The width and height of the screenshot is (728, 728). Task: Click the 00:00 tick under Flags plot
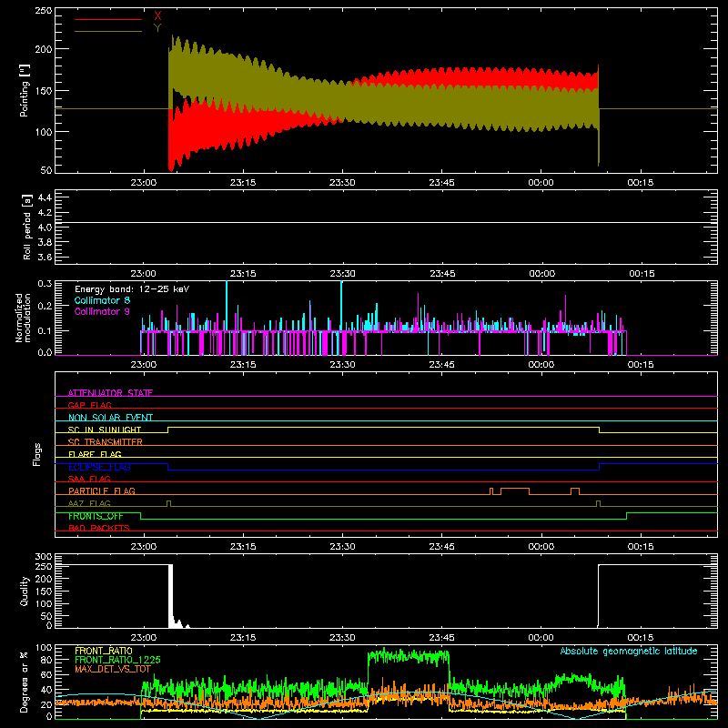tap(541, 547)
